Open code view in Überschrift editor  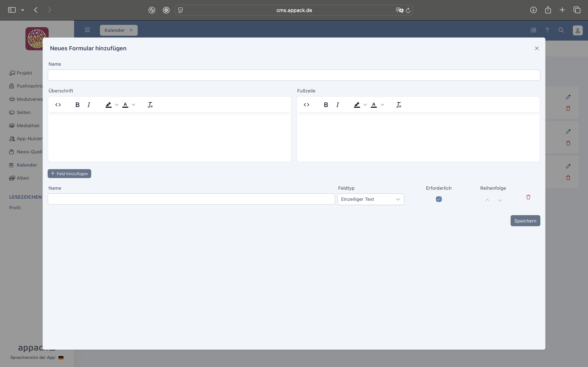pos(58,105)
